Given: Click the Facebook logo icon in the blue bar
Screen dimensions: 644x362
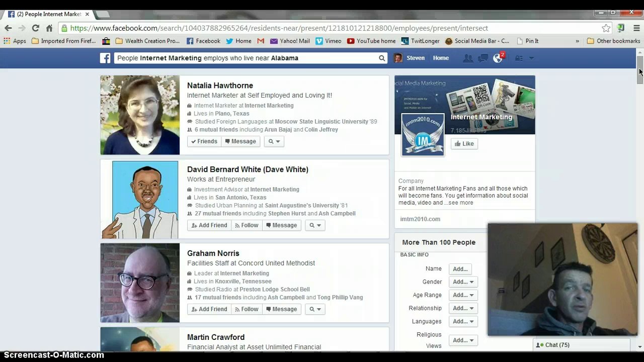Looking at the screenshot, I should tap(105, 58).
